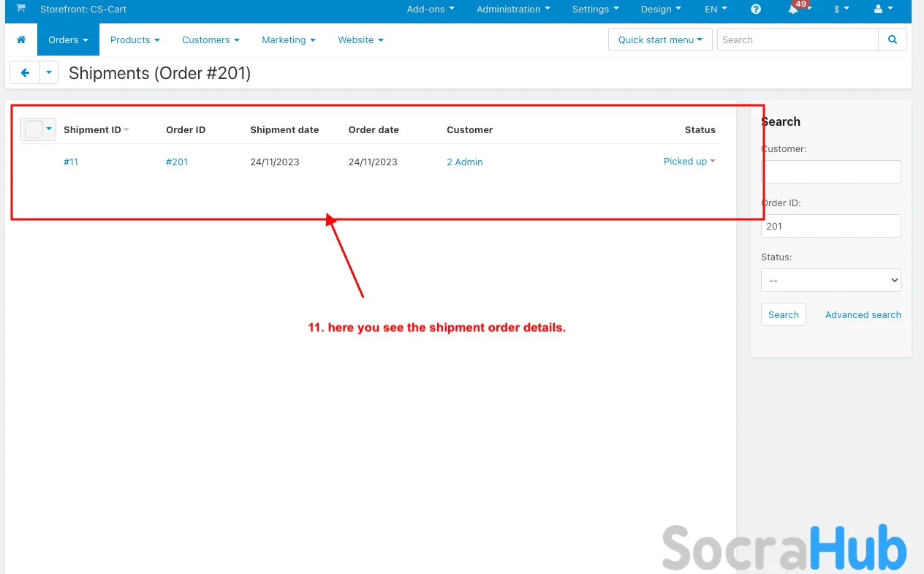The width and height of the screenshot is (924, 574).
Task: Click the shopping cart storefront icon
Action: click(21, 9)
